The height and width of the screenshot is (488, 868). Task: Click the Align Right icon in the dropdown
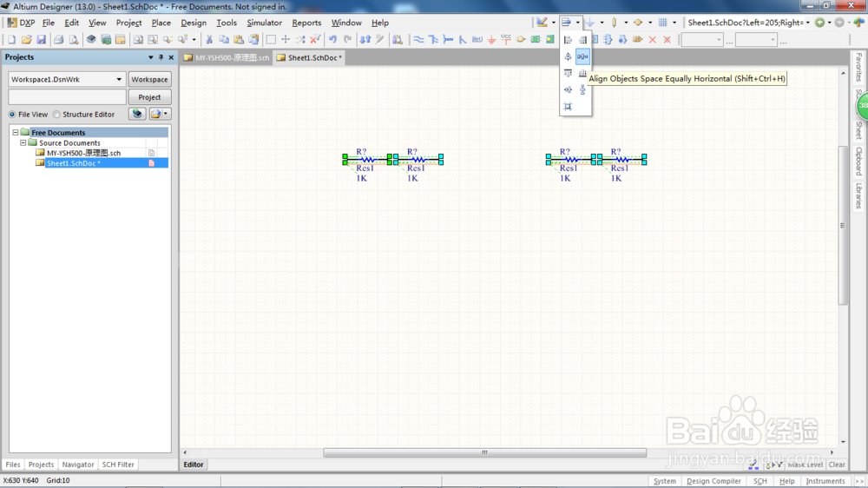[x=582, y=40]
